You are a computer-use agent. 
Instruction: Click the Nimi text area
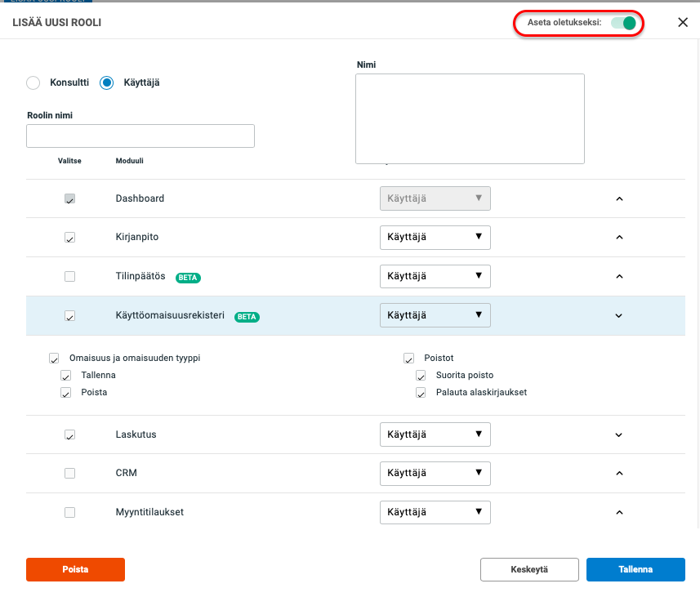(470, 118)
